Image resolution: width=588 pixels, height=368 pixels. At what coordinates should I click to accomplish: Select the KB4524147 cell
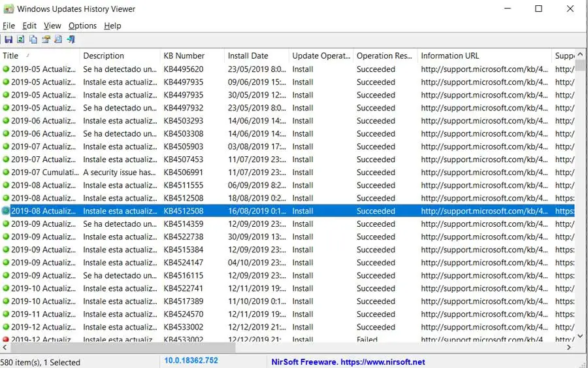click(x=184, y=263)
